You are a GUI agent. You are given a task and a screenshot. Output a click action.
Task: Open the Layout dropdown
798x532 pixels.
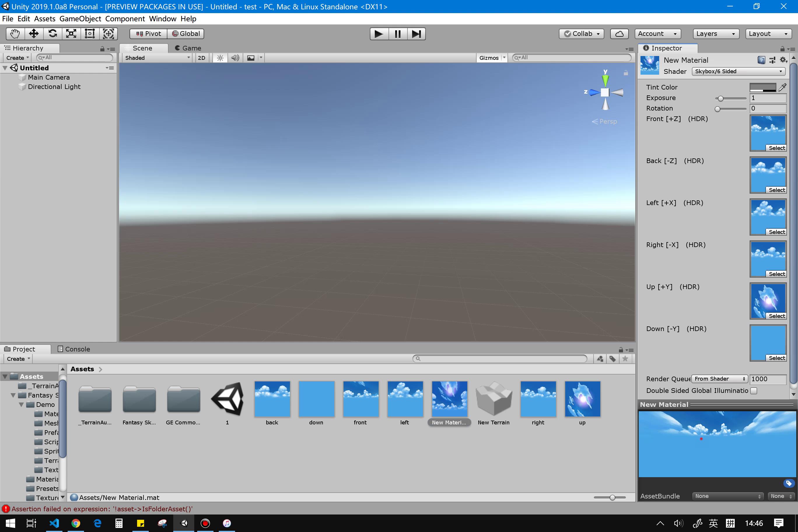point(768,34)
